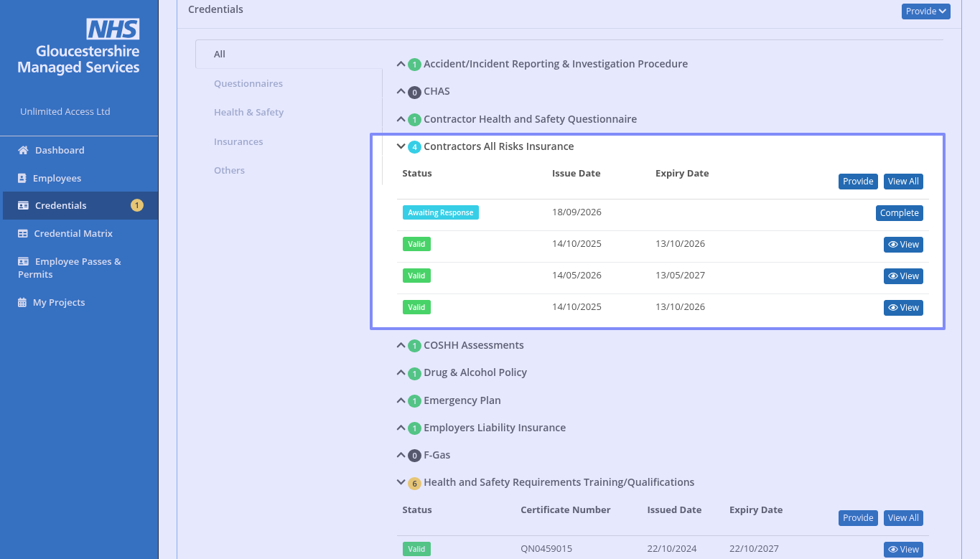This screenshot has width=980, height=559.
Task: Select the Insurances tab
Action: coord(238,141)
